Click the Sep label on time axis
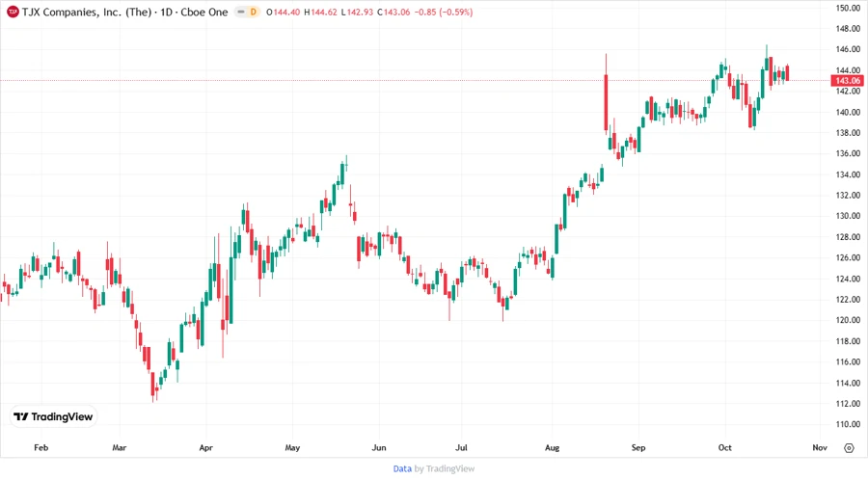Screen dimensions: 868x480 [x=638, y=447]
